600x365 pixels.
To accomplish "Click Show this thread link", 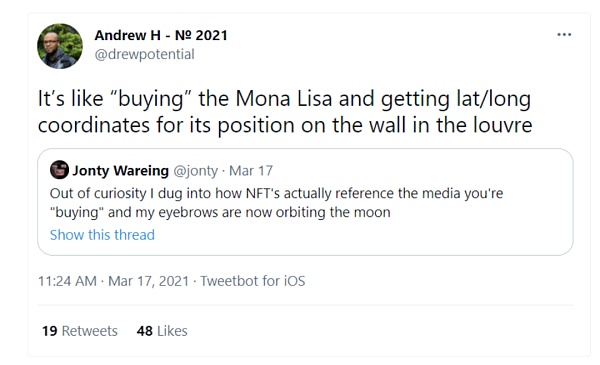I will (102, 235).
